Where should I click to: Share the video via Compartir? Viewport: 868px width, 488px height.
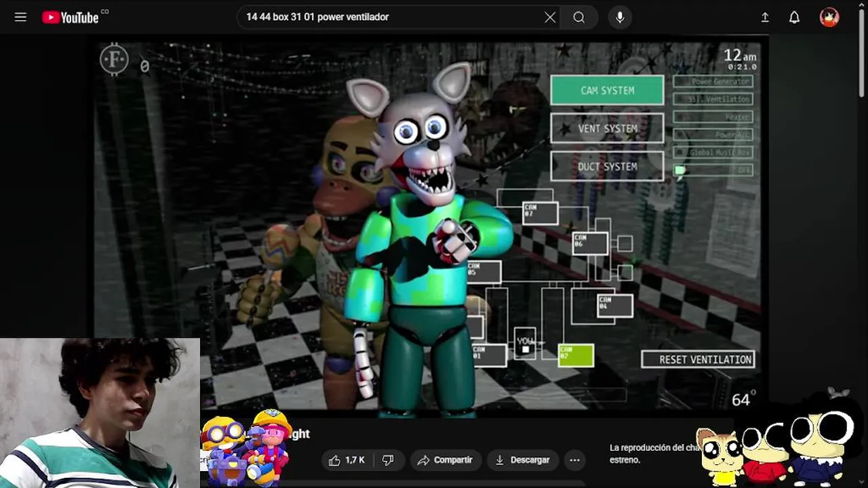point(445,460)
